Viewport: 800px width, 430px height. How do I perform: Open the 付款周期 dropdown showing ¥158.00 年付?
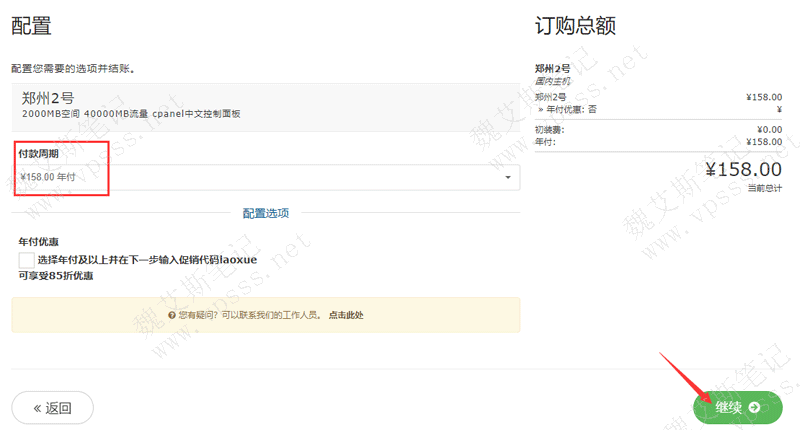tap(265, 177)
